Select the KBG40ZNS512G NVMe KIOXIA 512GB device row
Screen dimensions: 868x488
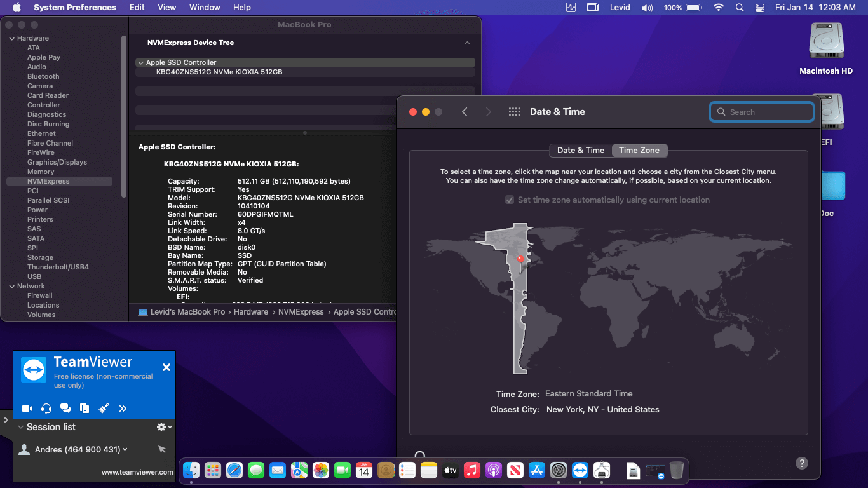pyautogui.click(x=305, y=72)
